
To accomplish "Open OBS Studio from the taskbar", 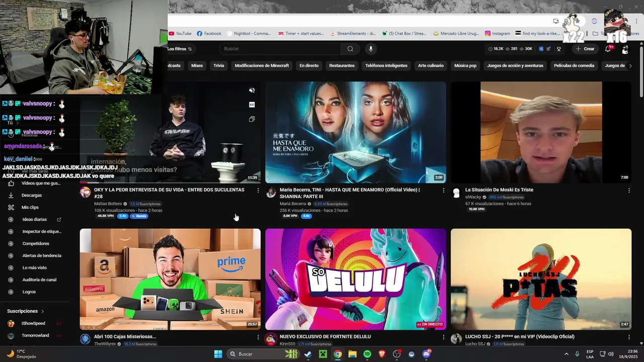I will (397, 354).
